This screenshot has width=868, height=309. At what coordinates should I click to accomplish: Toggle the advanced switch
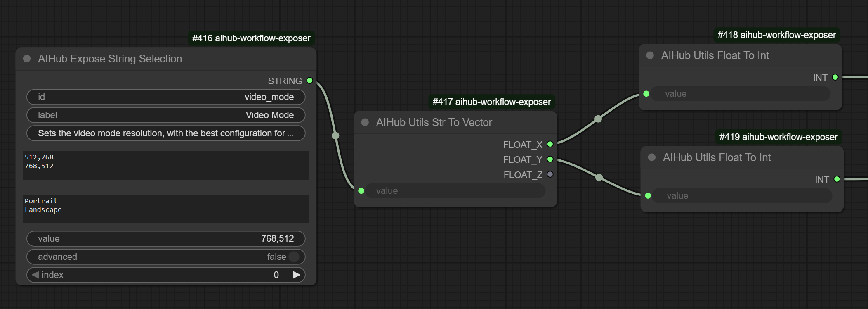tap(294, 257)
